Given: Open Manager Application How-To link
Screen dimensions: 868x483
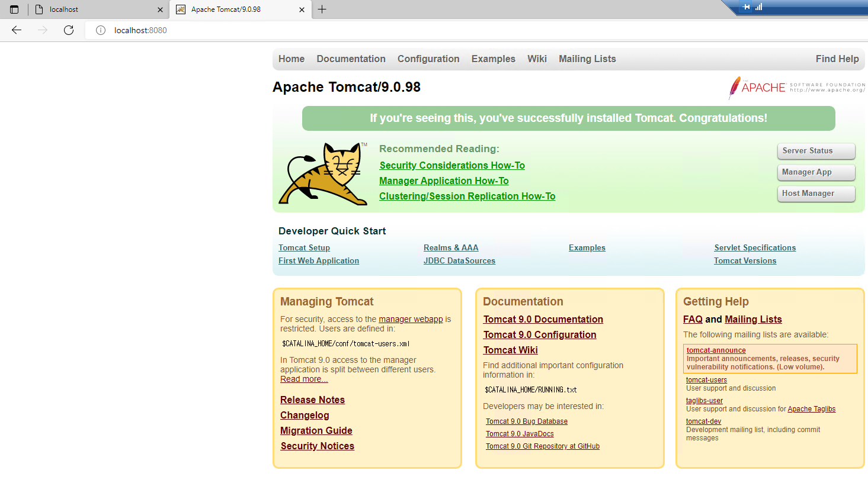Looking at the screenshot, I should (x=444, y=181).
